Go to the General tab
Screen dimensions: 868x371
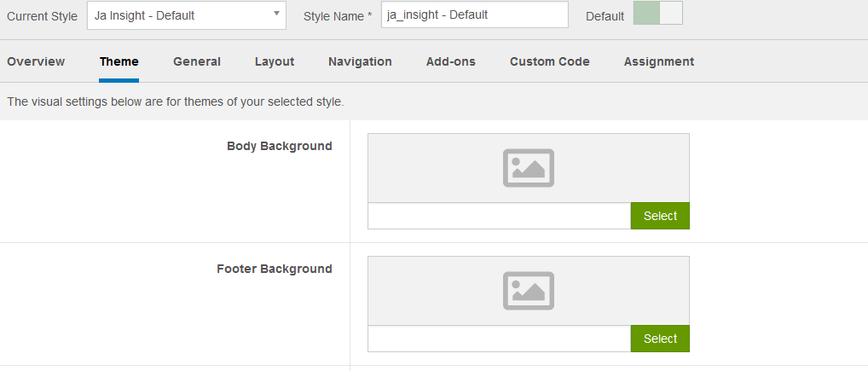pyautogui.click(x=197, y=61)
